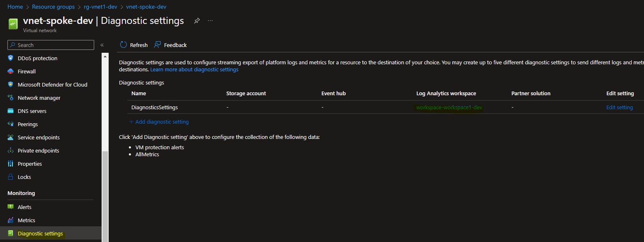Click the Name column header

(x=139, y=93)
